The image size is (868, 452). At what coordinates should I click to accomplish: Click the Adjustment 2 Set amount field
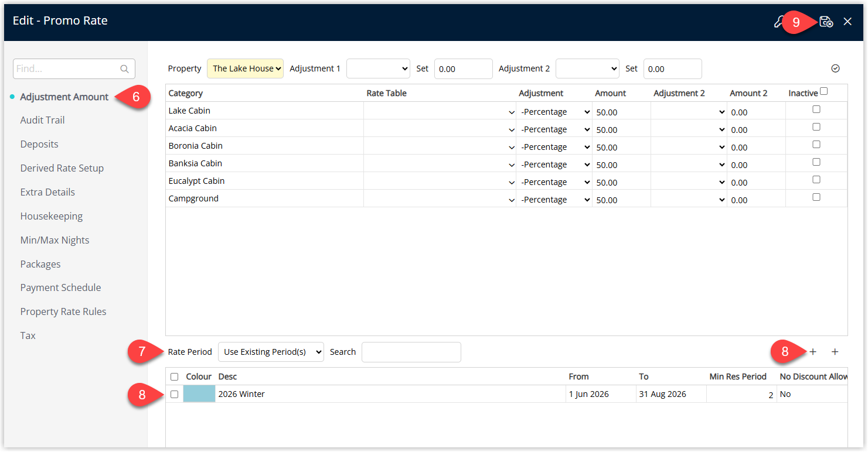point(673,69)
